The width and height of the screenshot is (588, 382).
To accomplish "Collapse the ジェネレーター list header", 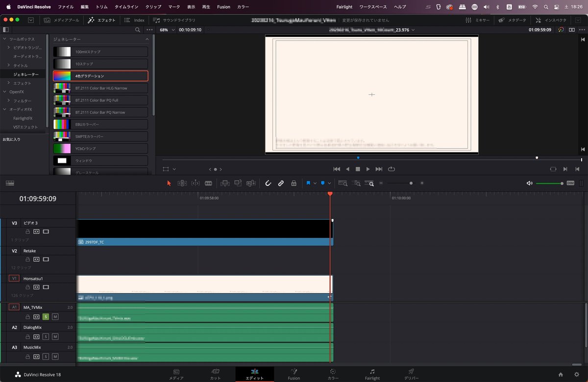I will pos(147,39).
